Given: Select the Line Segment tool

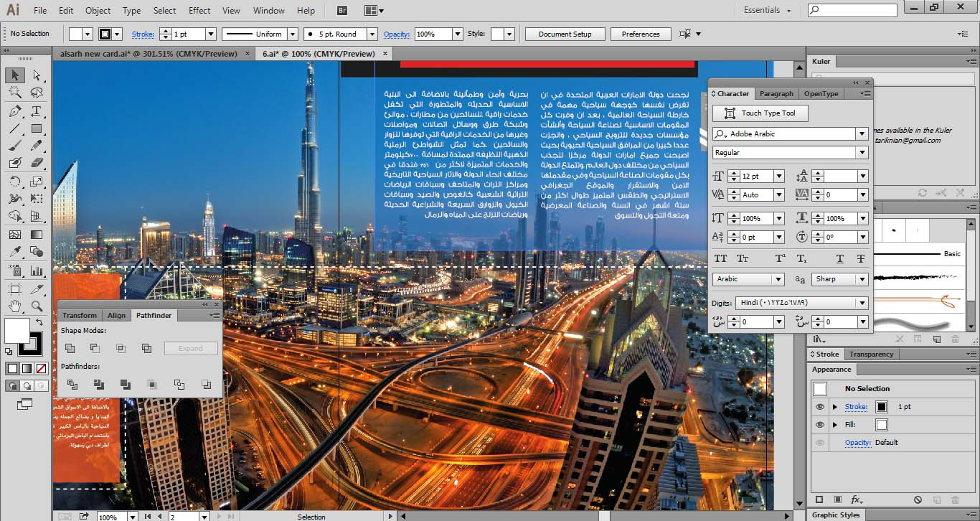Looking at the screenshot, I should [15, 129].
